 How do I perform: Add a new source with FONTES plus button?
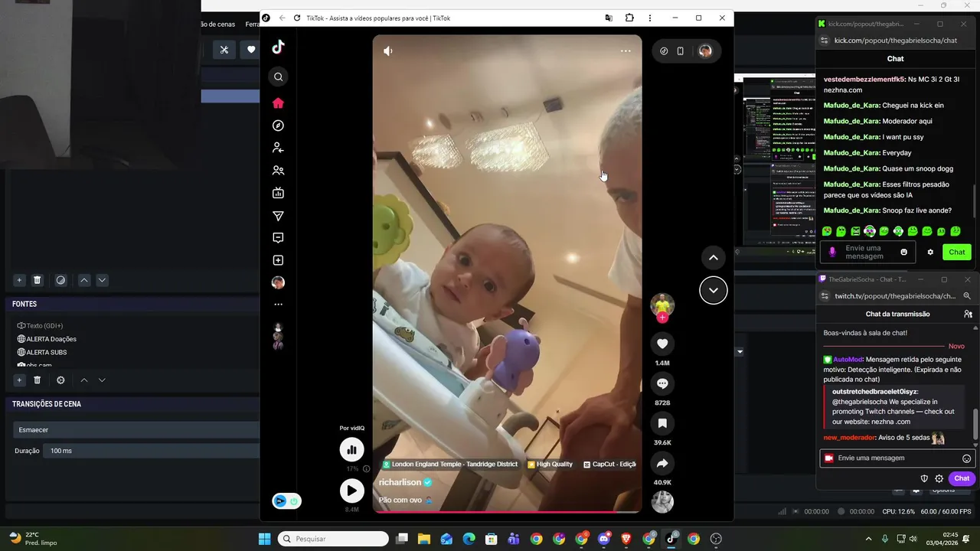coord(19,380)
